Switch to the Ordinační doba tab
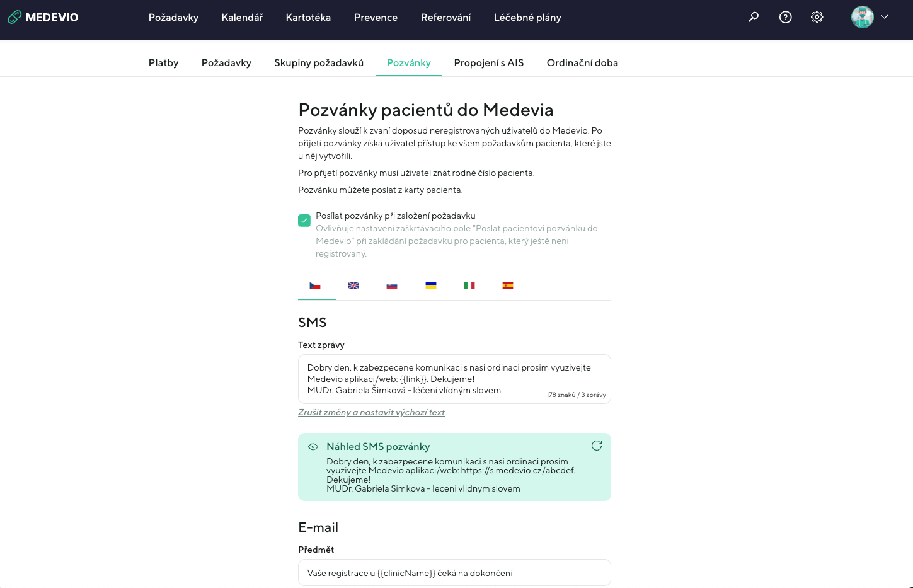 point(582,63)
